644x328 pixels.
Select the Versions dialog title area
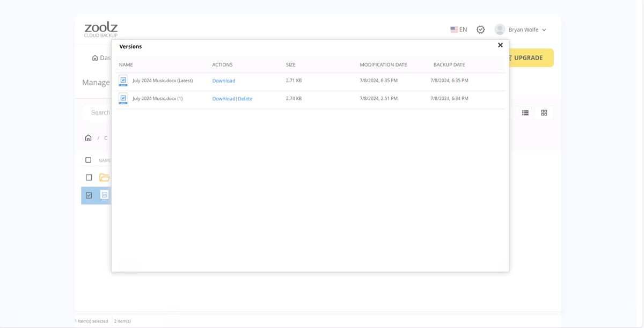click(130, 46)
